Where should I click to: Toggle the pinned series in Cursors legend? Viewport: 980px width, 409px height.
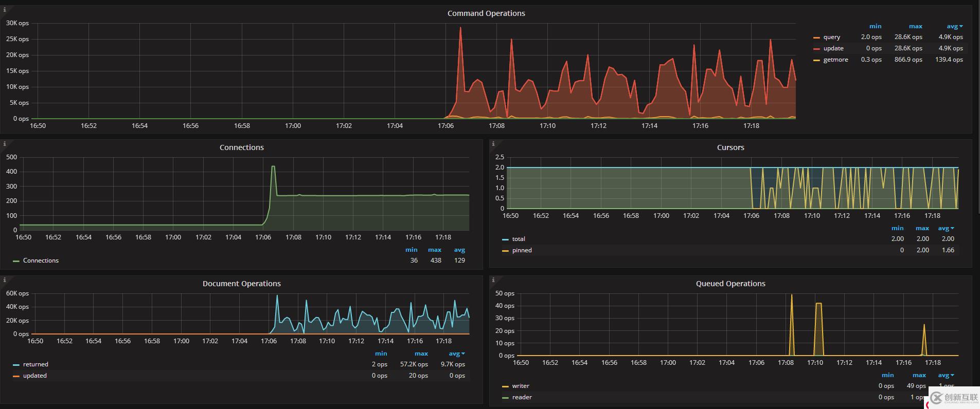tap(522, 250)
